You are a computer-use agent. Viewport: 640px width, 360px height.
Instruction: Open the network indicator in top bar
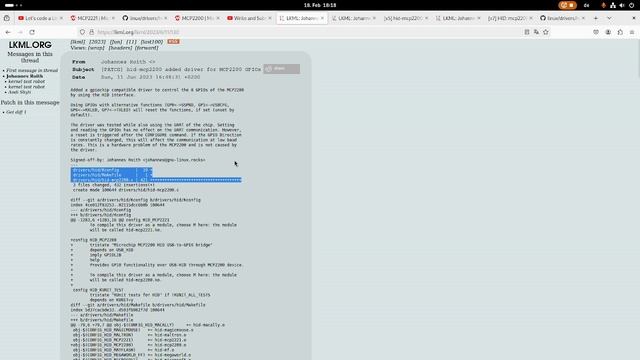[613, 5]
